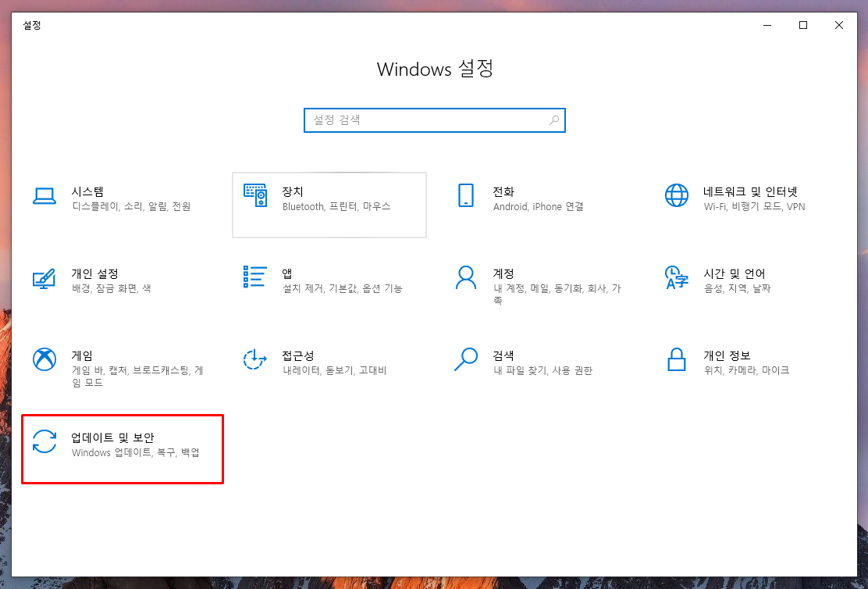Click description 내 파일 찾기, 사용 권한
This screenshot has width=868, height=589.
pos(543,371)
